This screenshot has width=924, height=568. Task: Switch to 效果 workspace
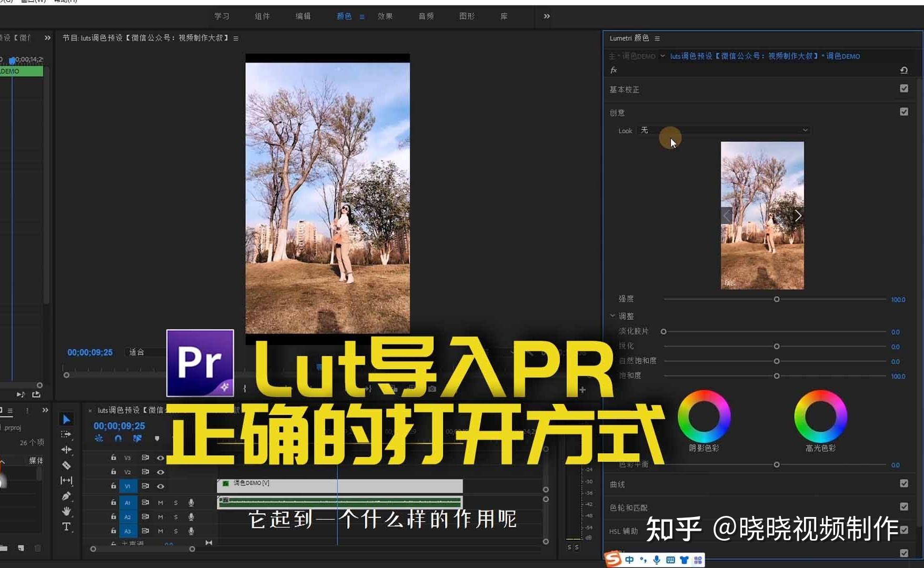(x=385, y=16)
